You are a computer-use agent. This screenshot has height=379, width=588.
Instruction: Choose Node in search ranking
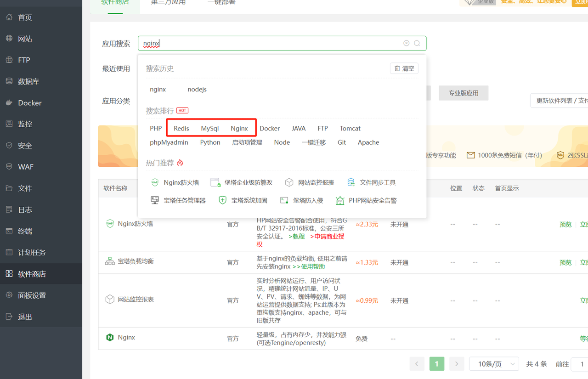tap(282, 142)
